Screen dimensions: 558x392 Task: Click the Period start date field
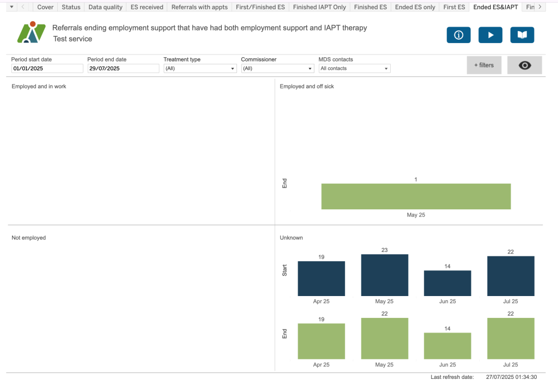coord(47,69)
